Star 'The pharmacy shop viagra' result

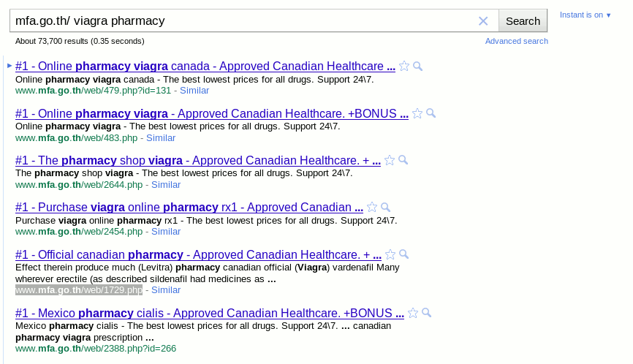pyautogui.click(x=390, y=160)
